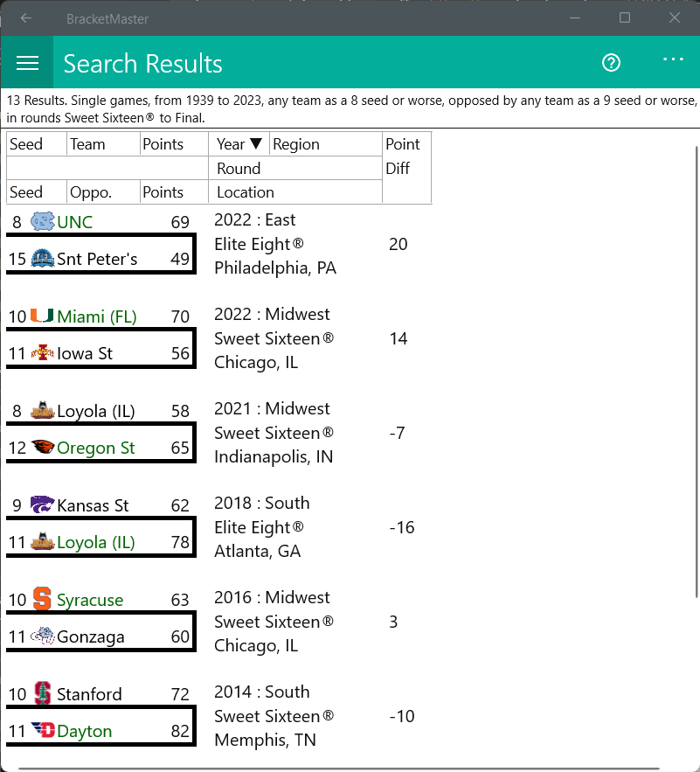Sort by opponent Points column header

click(x=174, y=191)
